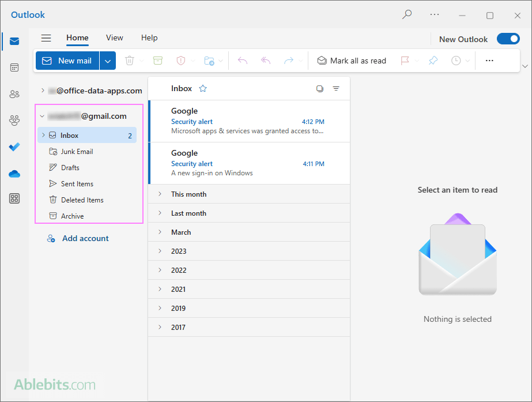Click the Snooze clock icon in the ribbon

pyautogui.click(x=457, y=60)
